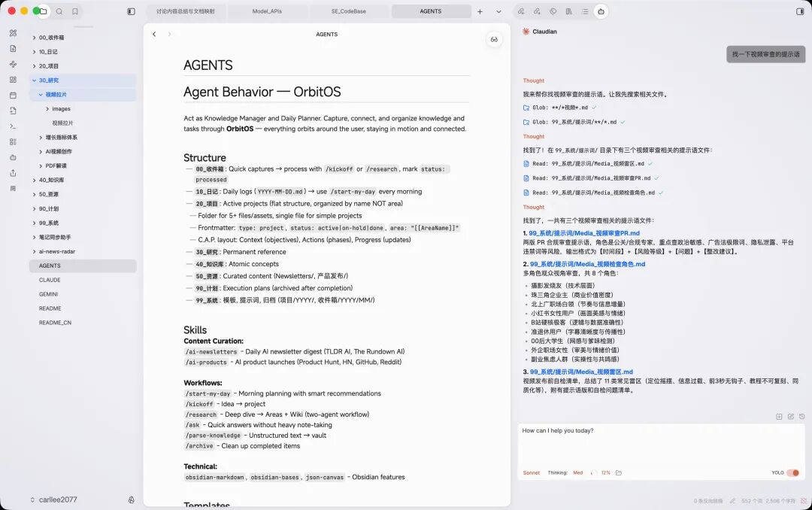Click the top ribbon icon above the document icon
812x510 pixels.
point(13,32)
